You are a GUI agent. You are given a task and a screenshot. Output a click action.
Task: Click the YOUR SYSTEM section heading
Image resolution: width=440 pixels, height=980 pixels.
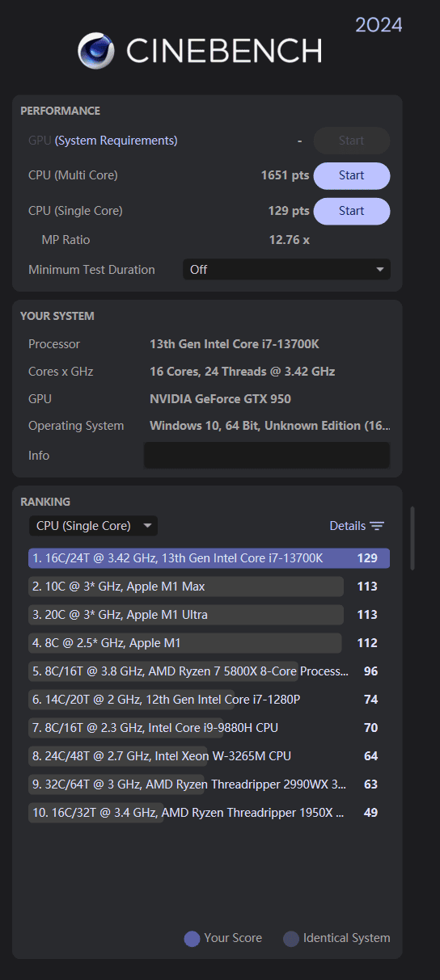pos(57,316)
